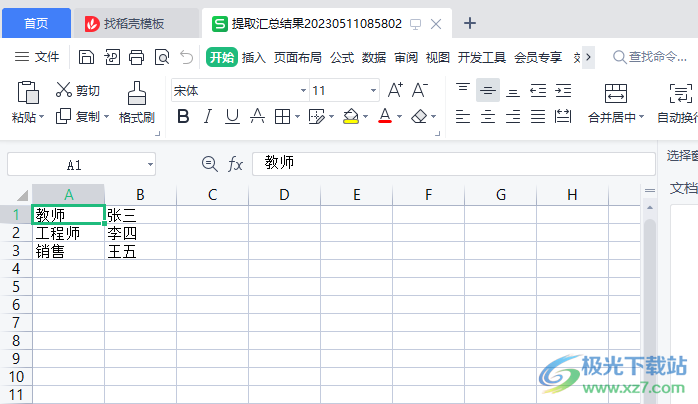Image resolution: width=698 pixels, height=404 pixels.
Task: Switch to the 审阅 ribbon tab
Action: pyautogui.click(x=406, y=57)
